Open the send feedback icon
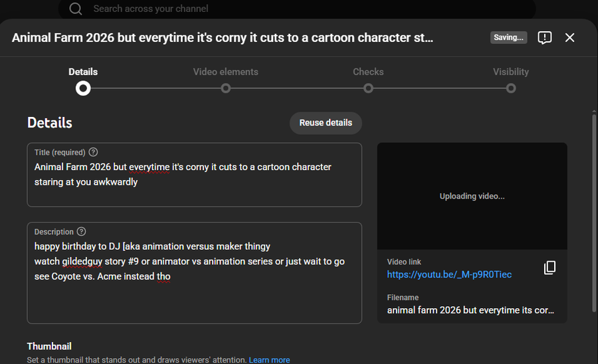The image size is (598, 364). coord(544,38)
